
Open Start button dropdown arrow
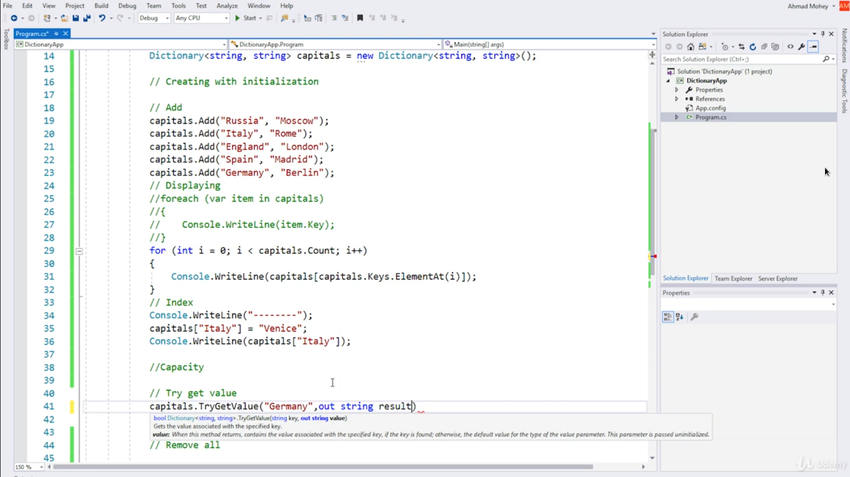point(261,18)
